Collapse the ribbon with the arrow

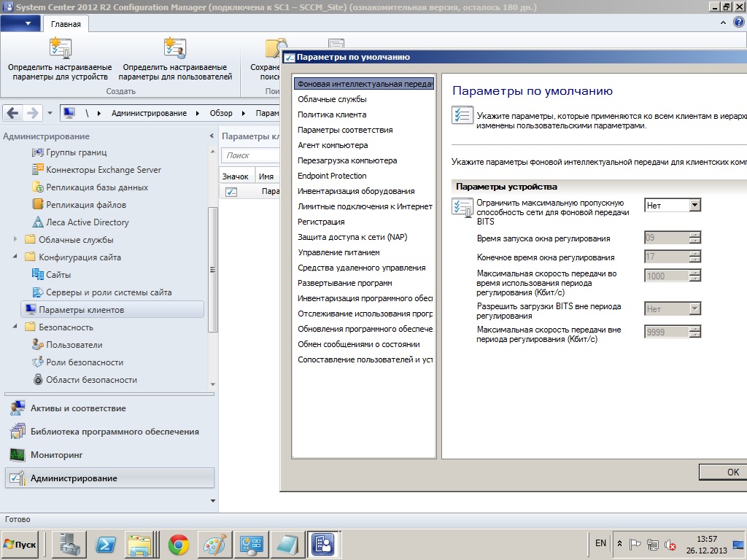pyautogui.click(x=723, y=23)
